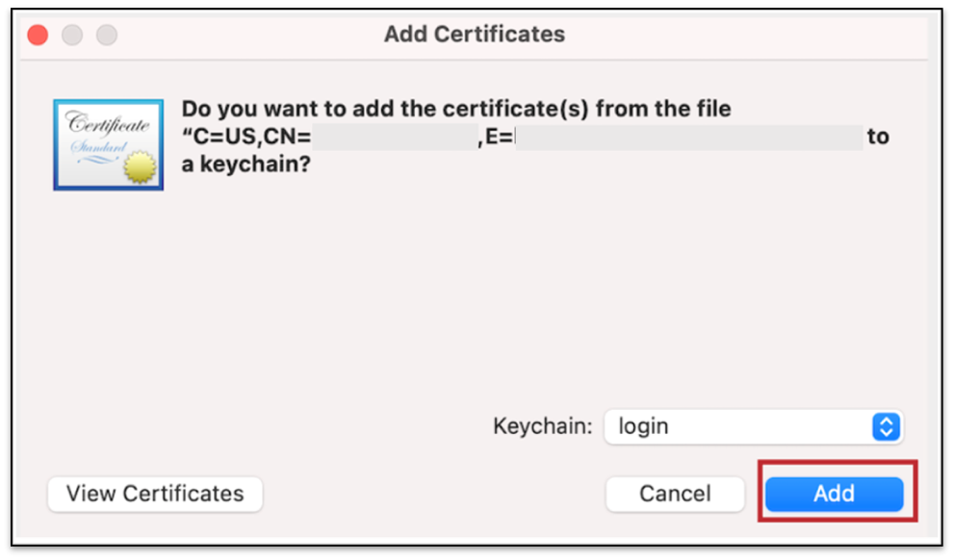Viewport: 954px width, 560px height.
Task: Click the "C=US,CN=" file name text
Action: (x=246, y=138)
